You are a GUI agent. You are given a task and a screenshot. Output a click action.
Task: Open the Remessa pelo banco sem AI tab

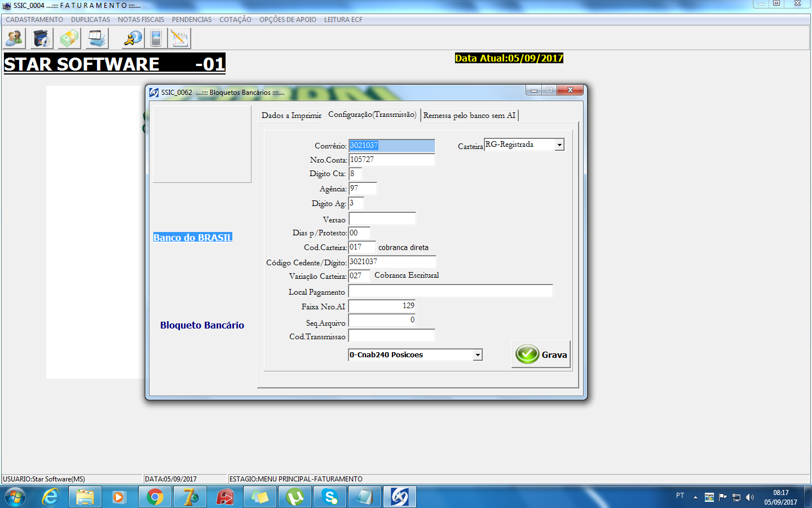469,115
